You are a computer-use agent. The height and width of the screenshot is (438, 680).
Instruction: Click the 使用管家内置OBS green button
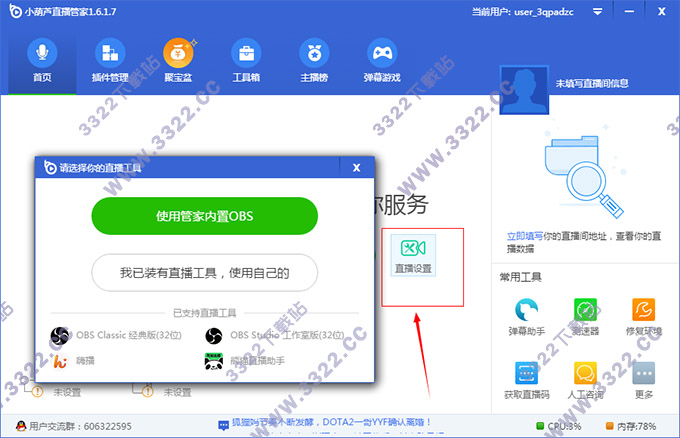tap(204, 215)
